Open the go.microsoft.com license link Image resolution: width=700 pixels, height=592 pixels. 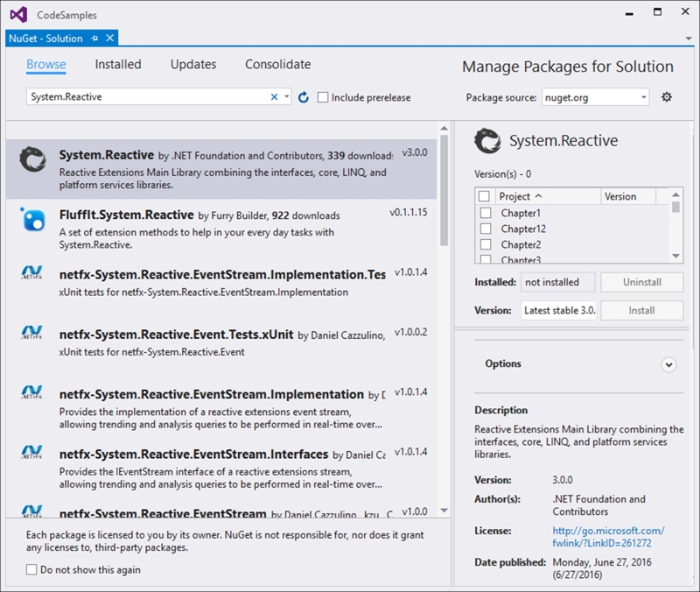pos(608,537)
